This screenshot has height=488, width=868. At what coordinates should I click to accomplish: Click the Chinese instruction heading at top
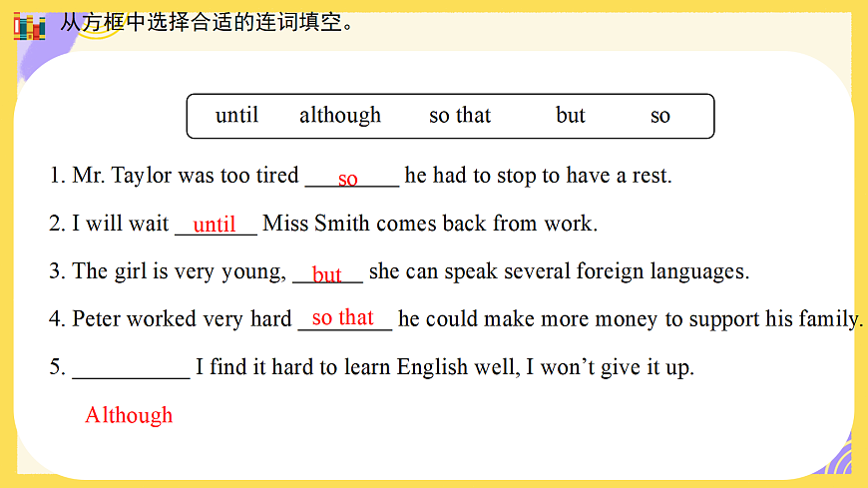pos(208,22)
